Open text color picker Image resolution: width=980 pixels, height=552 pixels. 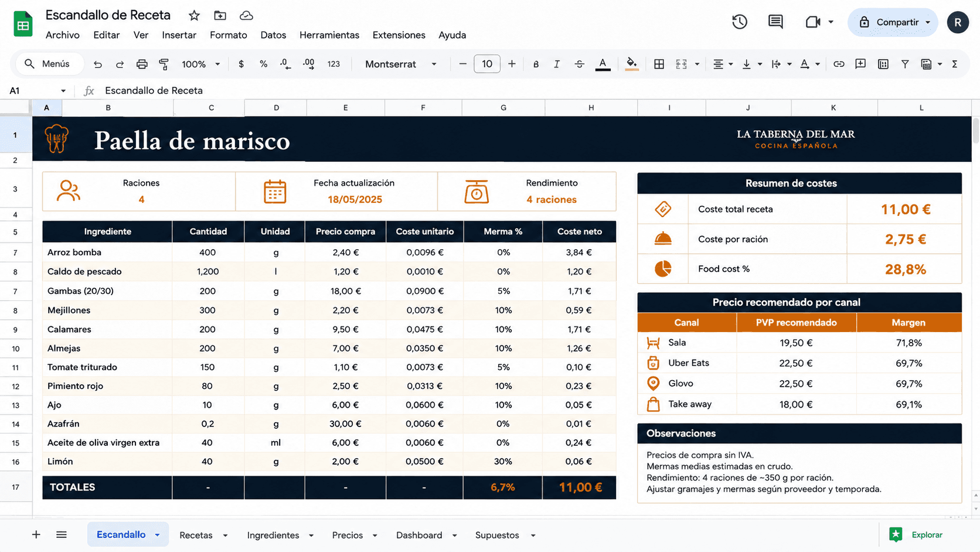click(x=603, y=64)
